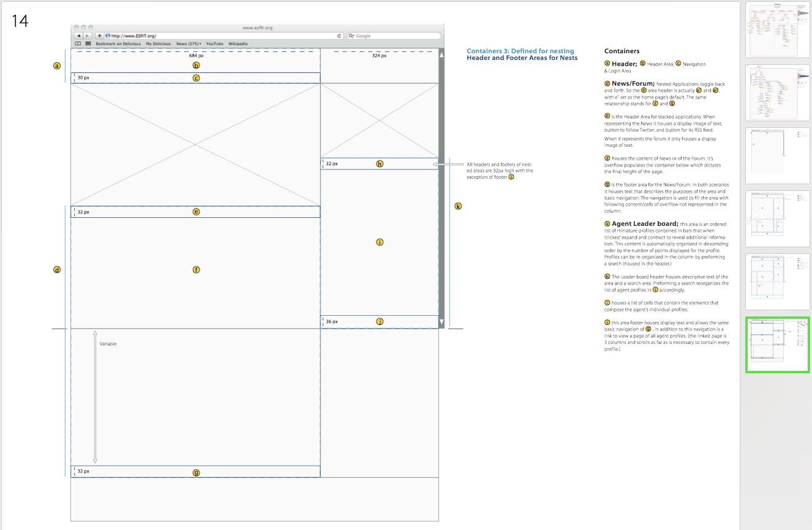812x530 pixels.
Task: Open the News (375) bookmark dropdown
Action: click(189, 44)
